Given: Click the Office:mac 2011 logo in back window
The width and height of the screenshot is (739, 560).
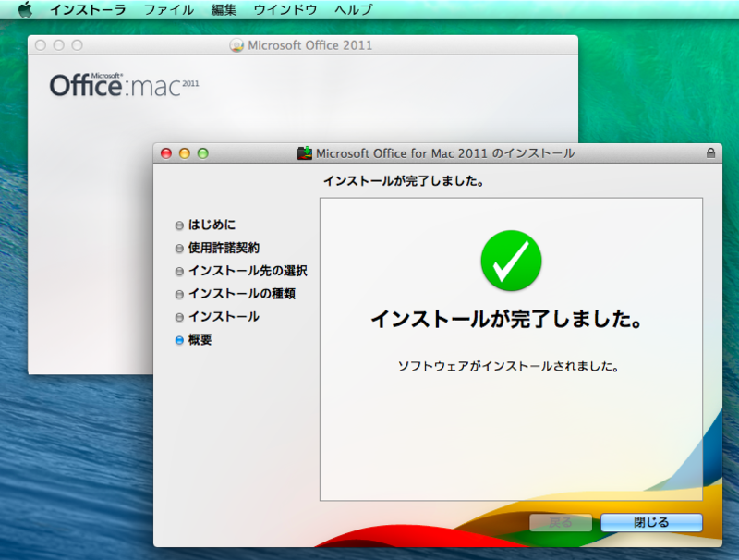Looking at the screenshot, I should (125, 85).
